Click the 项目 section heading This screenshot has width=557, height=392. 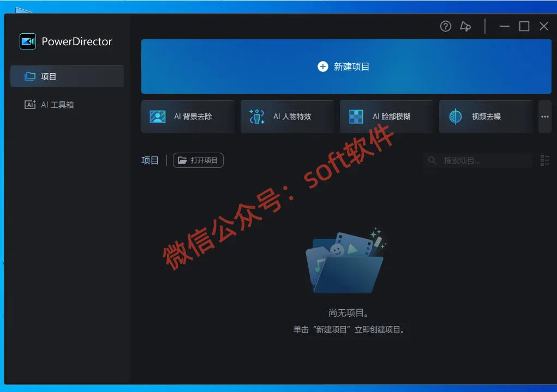[150, 160]
